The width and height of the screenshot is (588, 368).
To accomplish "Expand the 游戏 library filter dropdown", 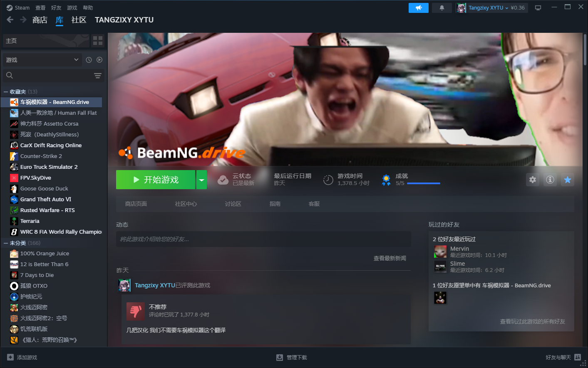I will click(42, 60).
